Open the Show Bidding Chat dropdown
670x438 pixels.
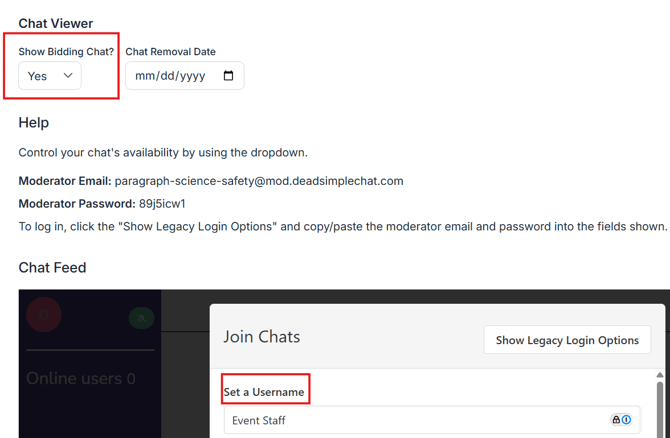point(50,76)
